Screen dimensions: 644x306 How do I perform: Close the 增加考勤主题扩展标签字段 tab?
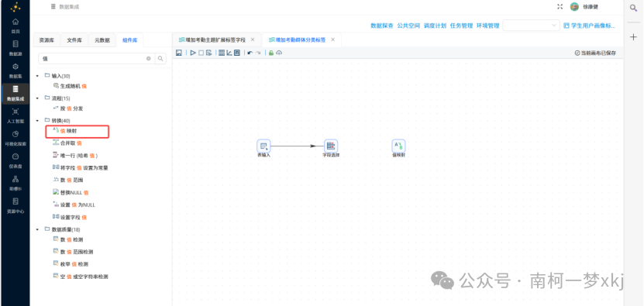(x=253, y=40)
